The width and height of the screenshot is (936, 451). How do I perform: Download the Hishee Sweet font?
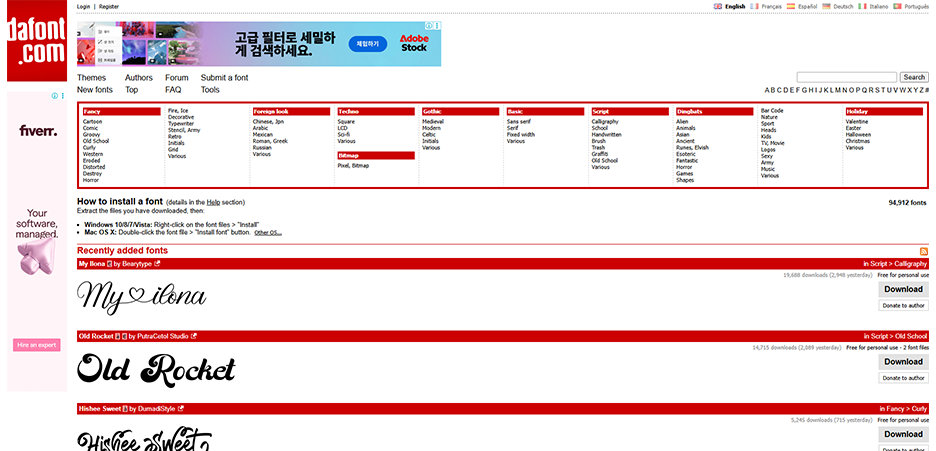click(x=903, y=434)
